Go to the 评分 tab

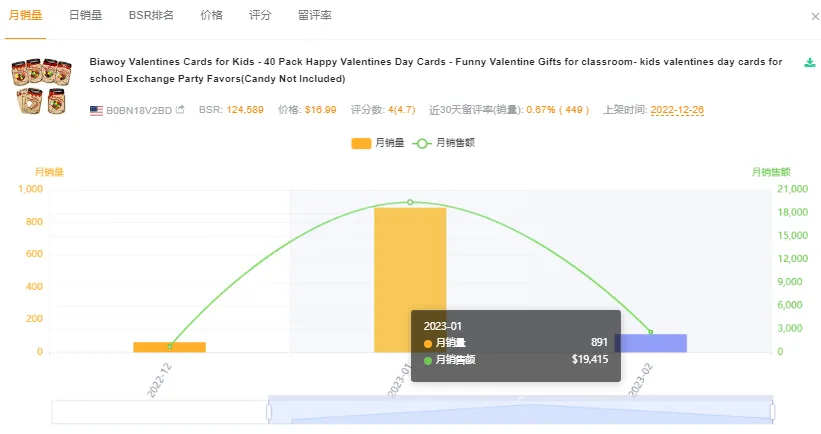click(x=260, y=17)
